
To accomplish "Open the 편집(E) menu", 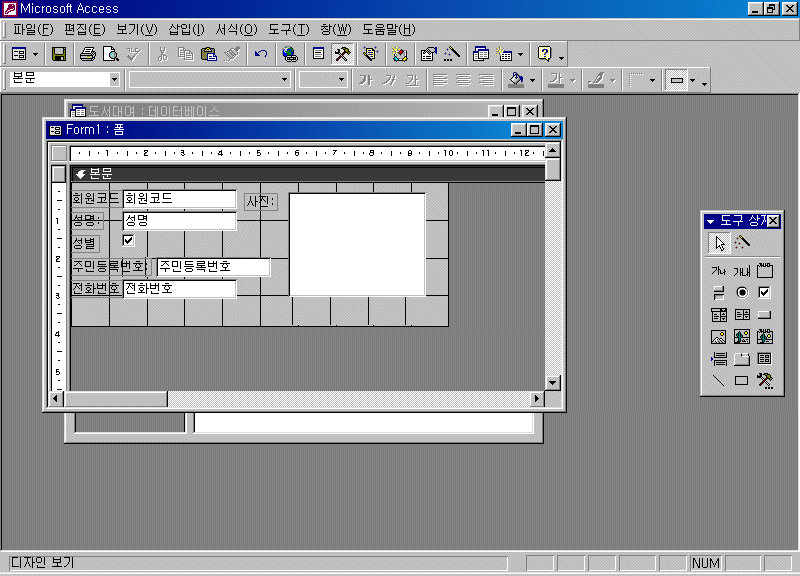I will coord(85,30).
